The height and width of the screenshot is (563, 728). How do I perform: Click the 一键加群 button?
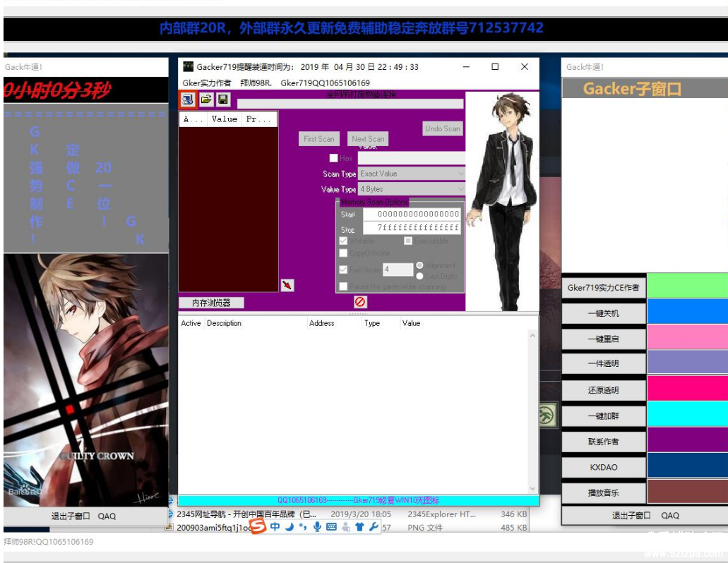click(x=604, y=416)
